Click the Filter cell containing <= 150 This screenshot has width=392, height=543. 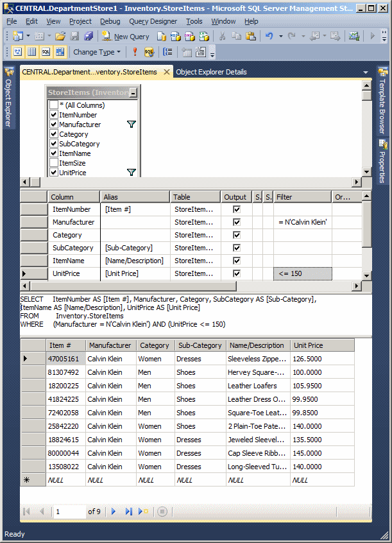coord(303,273)
